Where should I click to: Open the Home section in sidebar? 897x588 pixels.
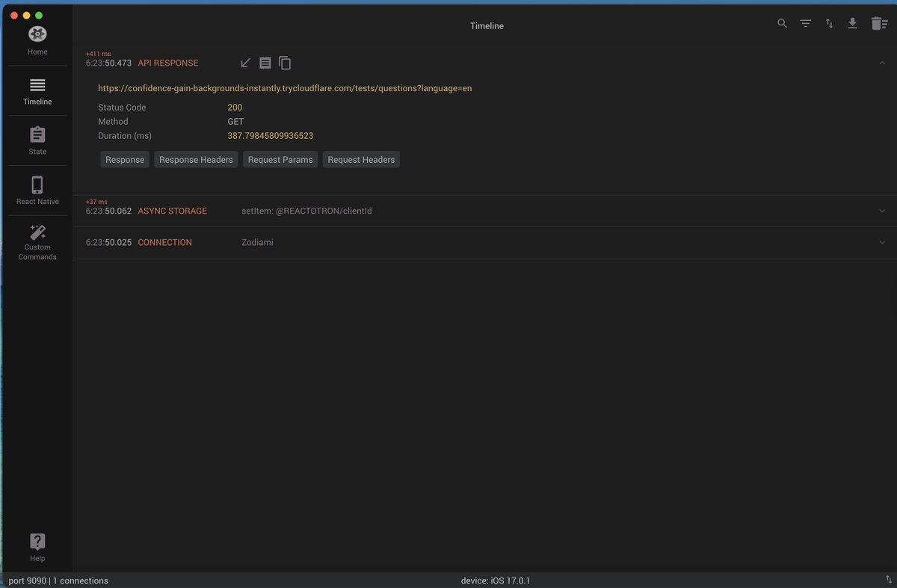pos(37,40)
